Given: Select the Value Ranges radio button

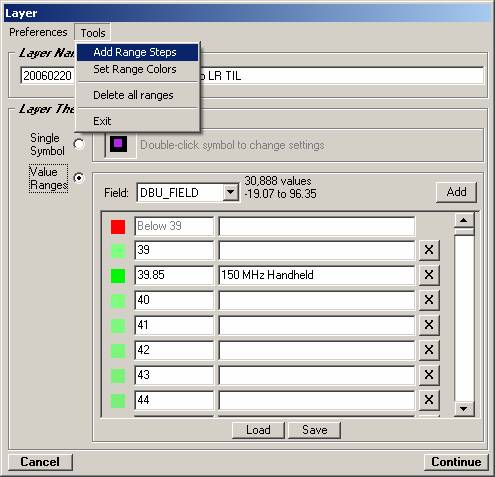Looking at the screenshot, I should pos(79,178).
